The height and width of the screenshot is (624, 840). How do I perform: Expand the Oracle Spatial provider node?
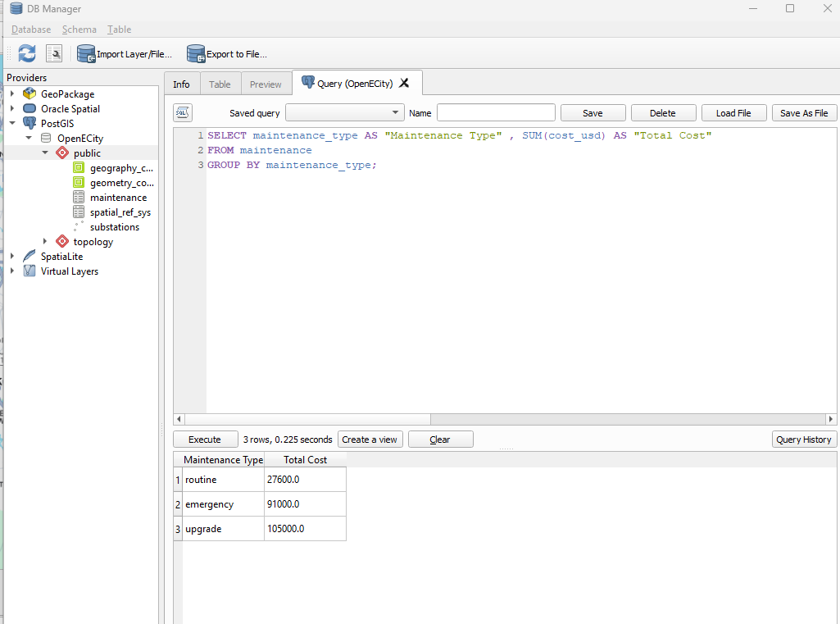[12, 108]
